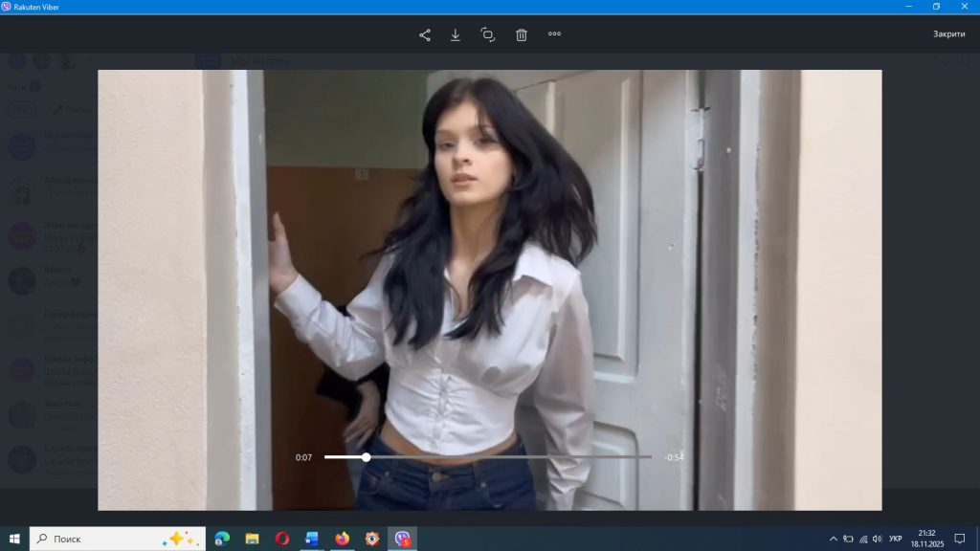This screenshot has height=551, width=980.
Task: Expand the system tray hidden icons arrow
Action: click(x=833, y=539)
